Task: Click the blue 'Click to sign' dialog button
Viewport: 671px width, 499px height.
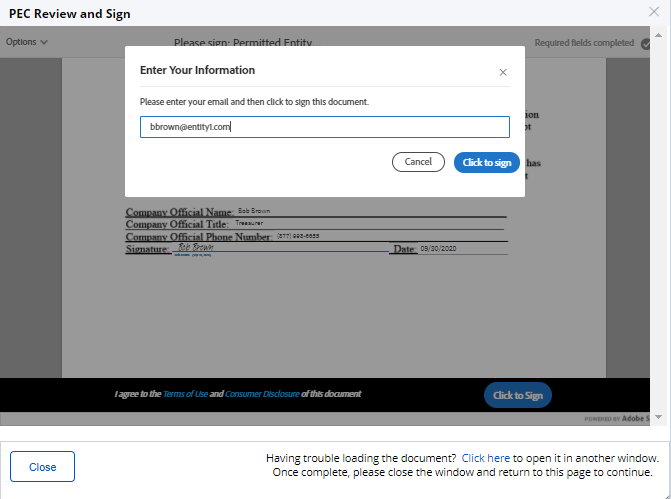Action: pyautogui.click(x=486, y=162)
